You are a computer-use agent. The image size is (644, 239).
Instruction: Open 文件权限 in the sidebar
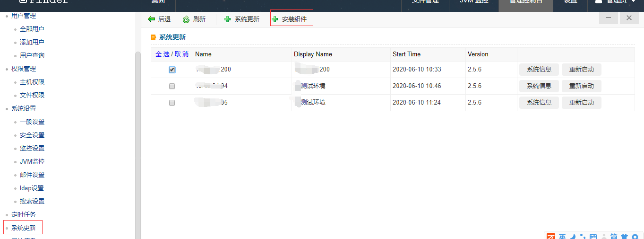[32, 95]
